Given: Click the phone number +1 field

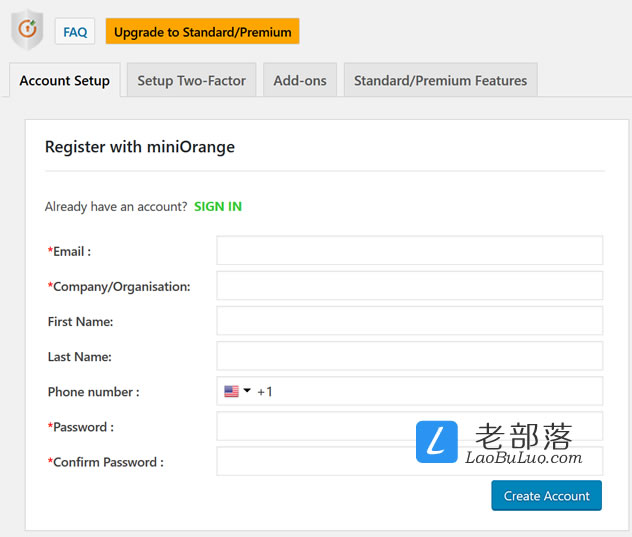Looking at the screenshot, I should (410, 391).
